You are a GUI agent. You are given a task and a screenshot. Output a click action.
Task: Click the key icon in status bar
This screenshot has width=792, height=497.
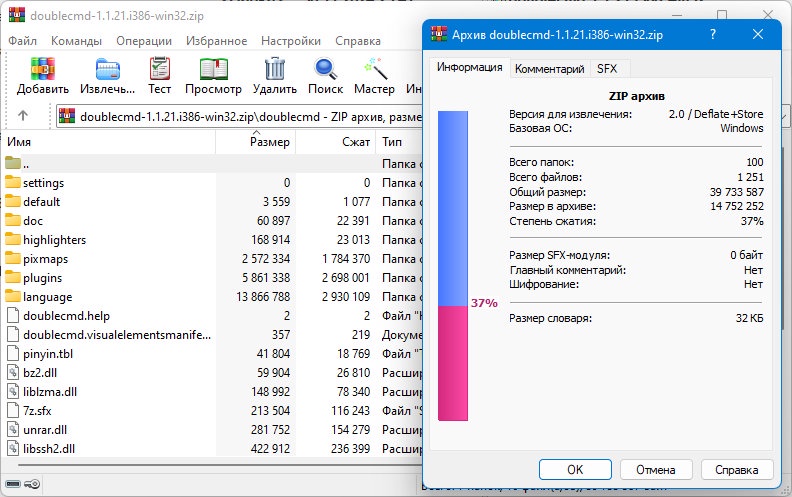32,484
